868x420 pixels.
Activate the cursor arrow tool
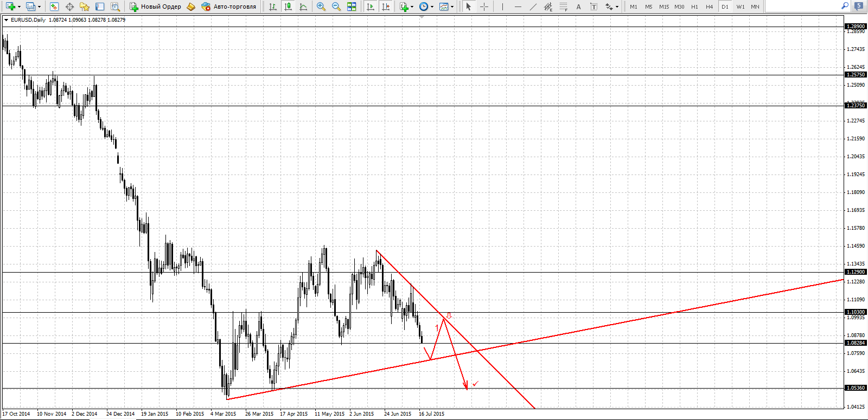pyautogui.click(x=469, y=7)
